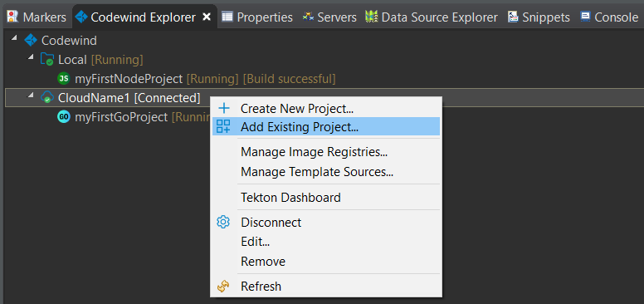Select Refresh in the context menu
The width and height of the screenshot is (644, 304).
click(326, 286)
